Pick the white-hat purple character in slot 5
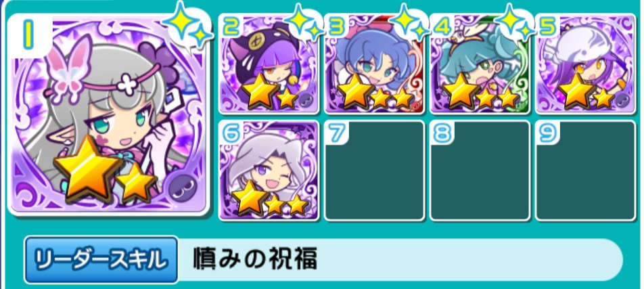Viewport: 644px width, 289px height. click(586, 64)
